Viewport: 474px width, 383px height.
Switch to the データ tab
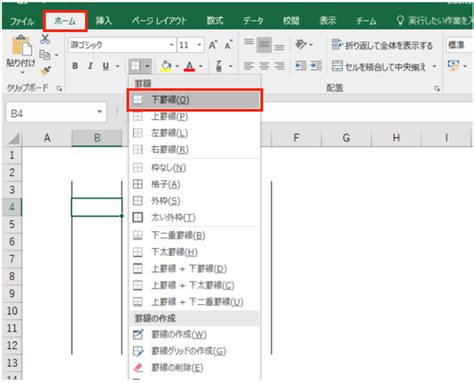pyautogui.click(x=253, y=21)
